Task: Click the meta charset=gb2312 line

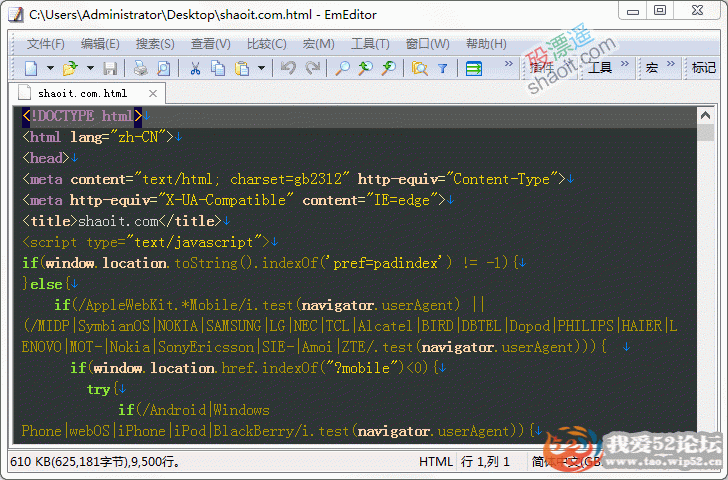Action: click(x=298, y=179)
